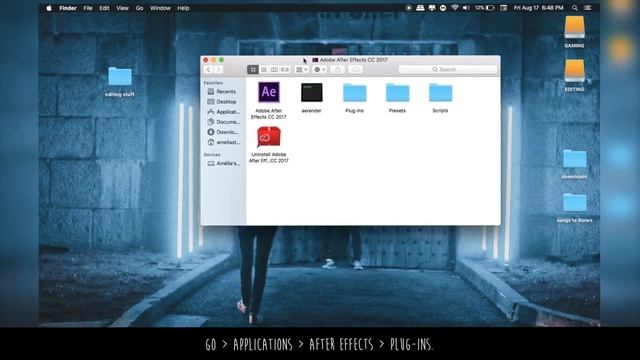Click the Share toolbar button
Viewport: 640px width, 360px height.
click(338, 70)
